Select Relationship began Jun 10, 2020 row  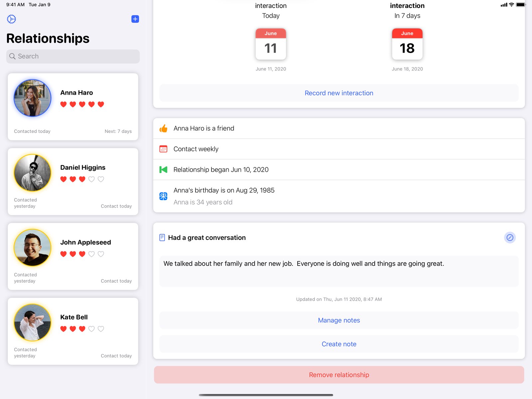pyautogui.click(x=339, y=170)
